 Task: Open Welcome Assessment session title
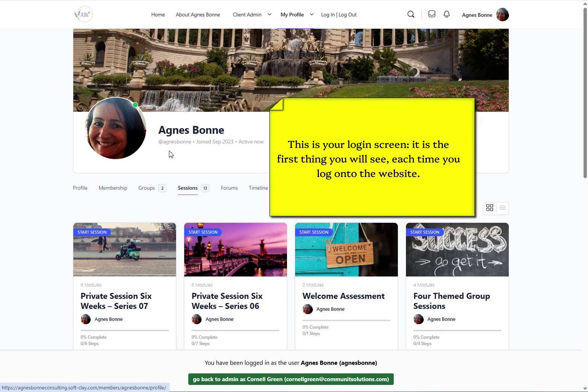pyautogui.click(x=343, y=296)
